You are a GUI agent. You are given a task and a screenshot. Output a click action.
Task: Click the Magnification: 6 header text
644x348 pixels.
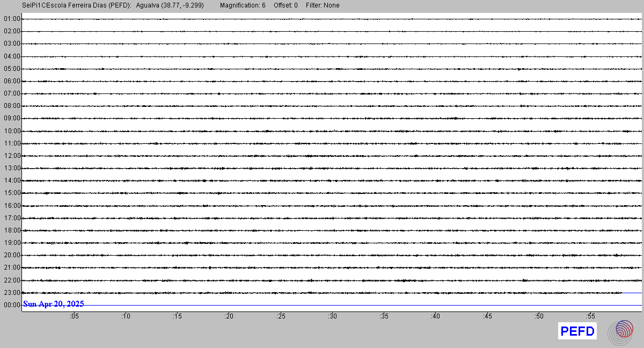[243, 5]
